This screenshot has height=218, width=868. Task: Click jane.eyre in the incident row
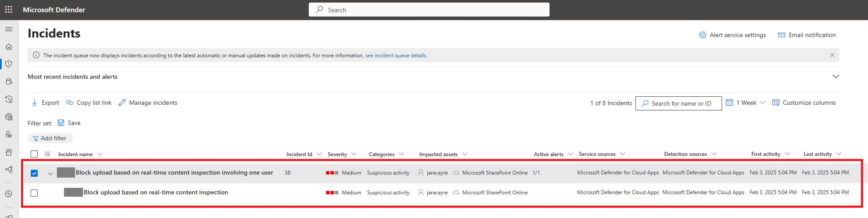point(437,173)
